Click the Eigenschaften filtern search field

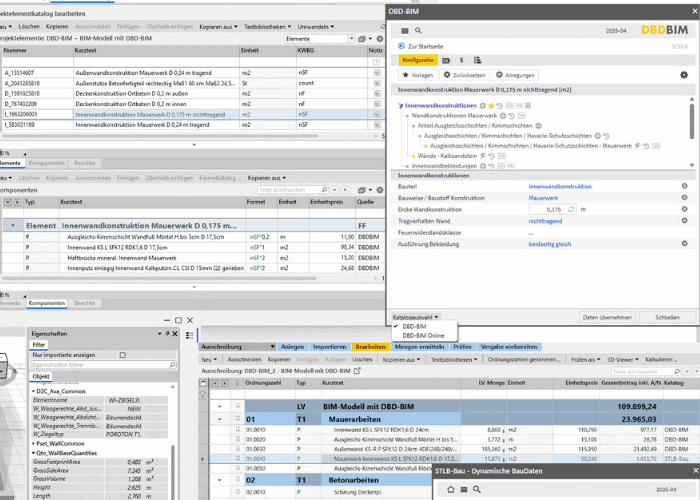104,365
